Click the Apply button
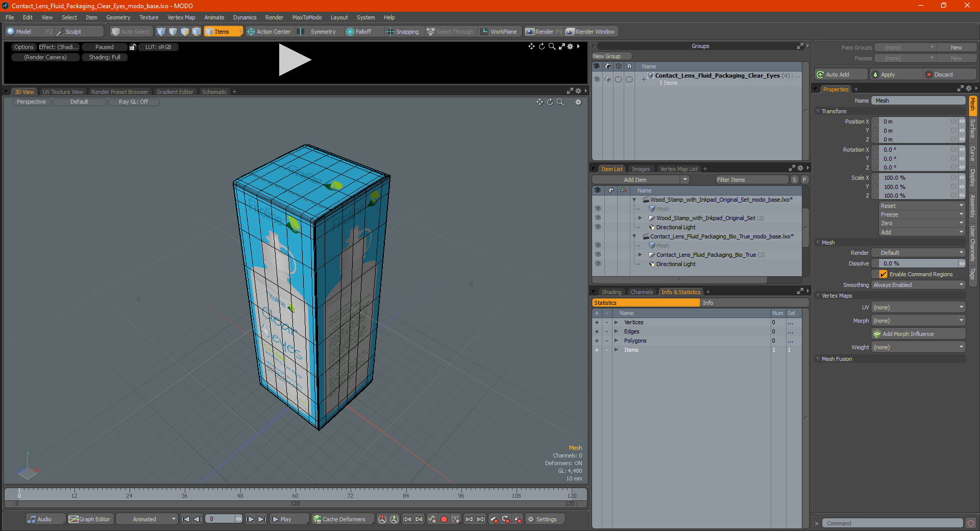This screenshot has height=531, width=980. (x=896, y=75)
